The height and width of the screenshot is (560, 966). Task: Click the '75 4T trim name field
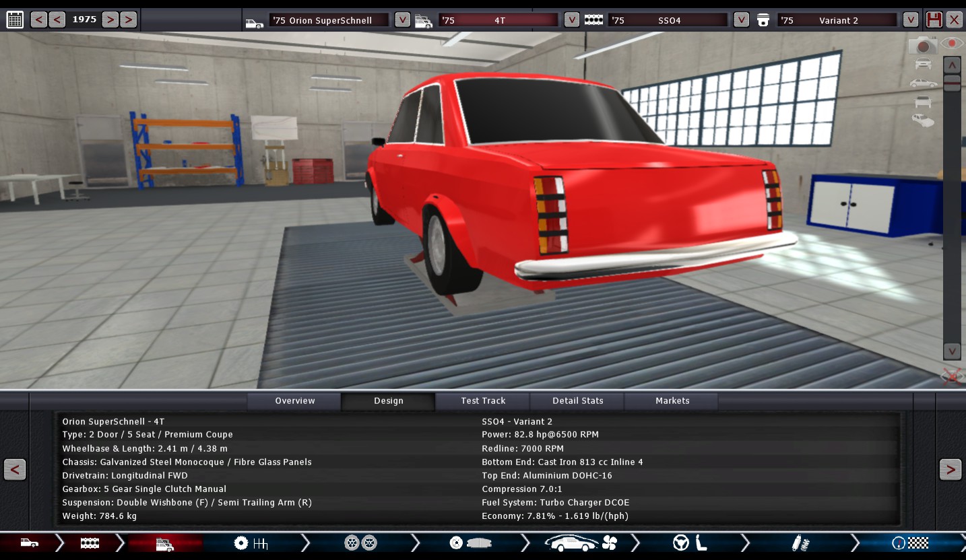point(498,20)
